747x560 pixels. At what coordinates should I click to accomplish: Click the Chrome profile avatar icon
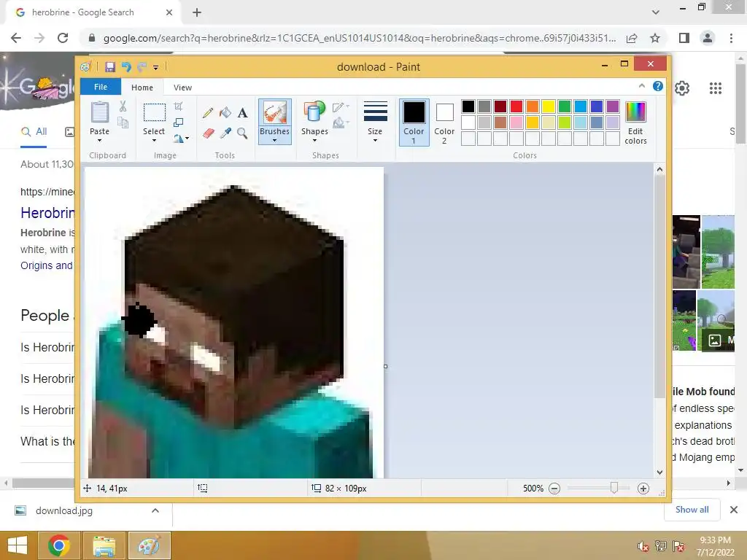pos(708,38)
